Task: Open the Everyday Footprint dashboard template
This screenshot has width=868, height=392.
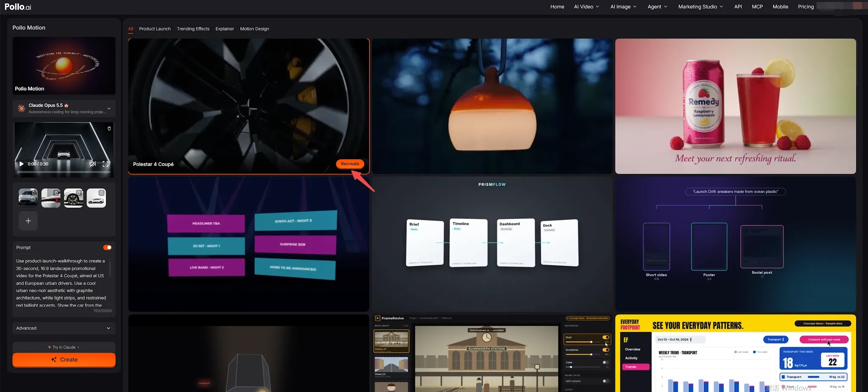Action: [735, 353]
